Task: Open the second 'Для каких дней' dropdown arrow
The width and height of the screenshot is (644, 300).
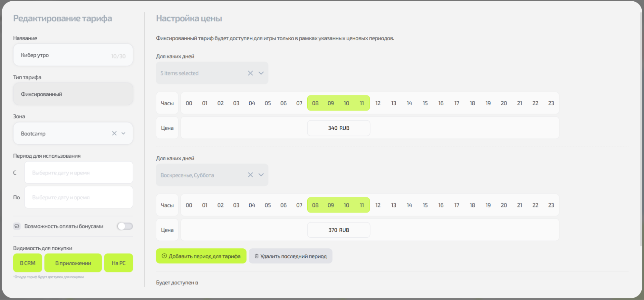Action: [261, 175]
